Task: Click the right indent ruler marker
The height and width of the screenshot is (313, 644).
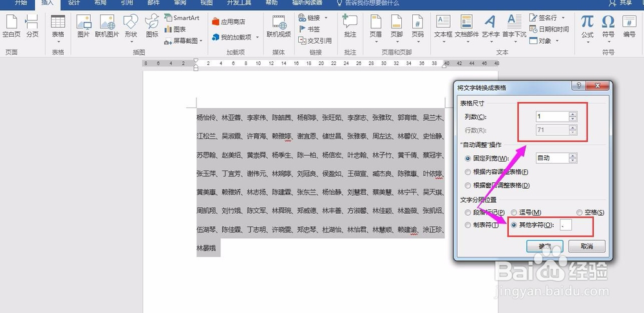Action: pyautogui.click(x=444, y=65)
